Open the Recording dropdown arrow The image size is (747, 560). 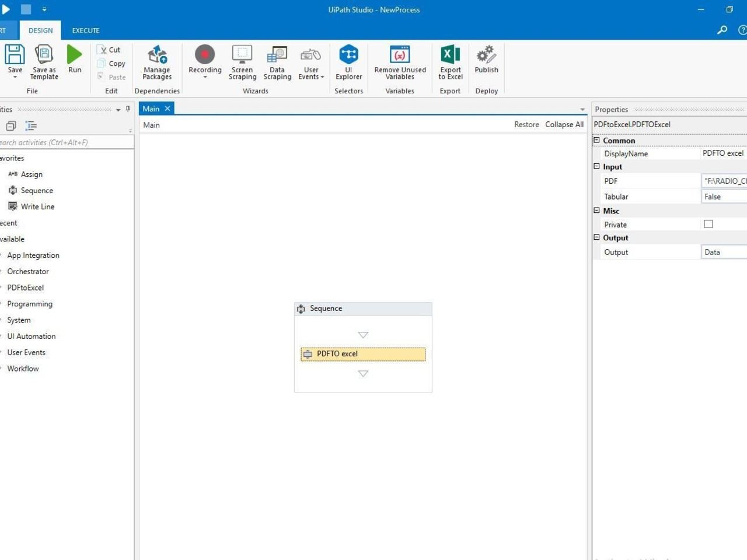pyautogui.click(x=205, y=77)
